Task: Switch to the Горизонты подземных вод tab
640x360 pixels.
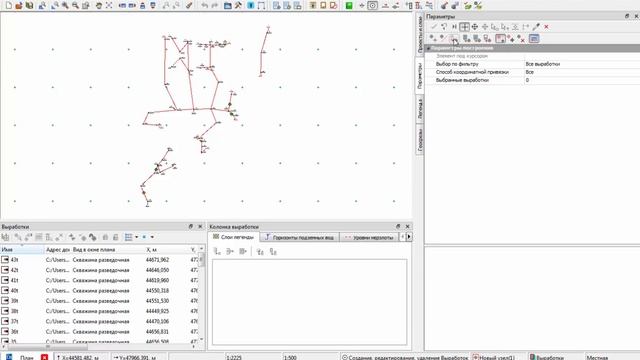Action: point(299,237)
